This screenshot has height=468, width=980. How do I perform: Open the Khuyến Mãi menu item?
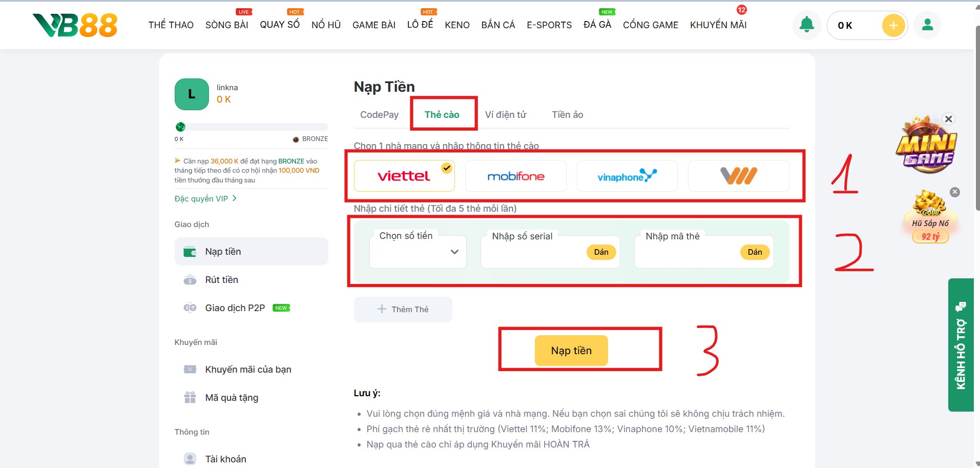718,25
